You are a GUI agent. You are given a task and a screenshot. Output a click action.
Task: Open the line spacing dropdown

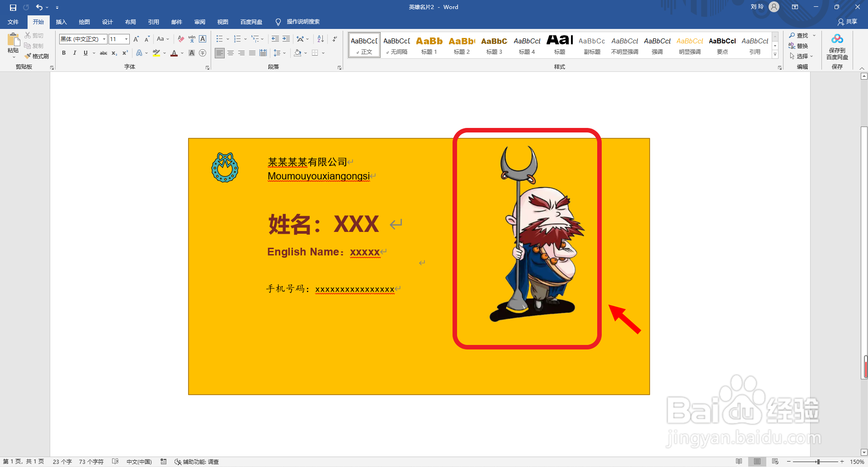[x=279, y=53]
